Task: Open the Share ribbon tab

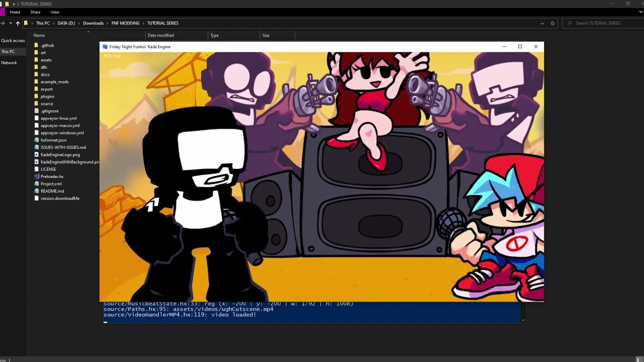Action: coord(35,12)
